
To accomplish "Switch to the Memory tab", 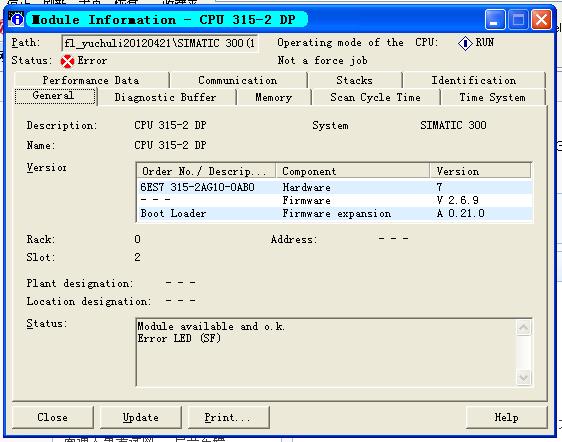I will [x=273, y=98].
